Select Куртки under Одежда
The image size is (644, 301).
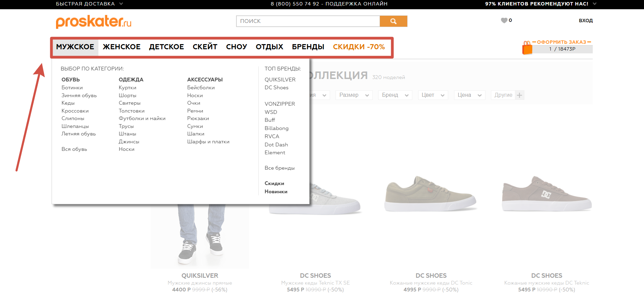[x=127, y=88]
